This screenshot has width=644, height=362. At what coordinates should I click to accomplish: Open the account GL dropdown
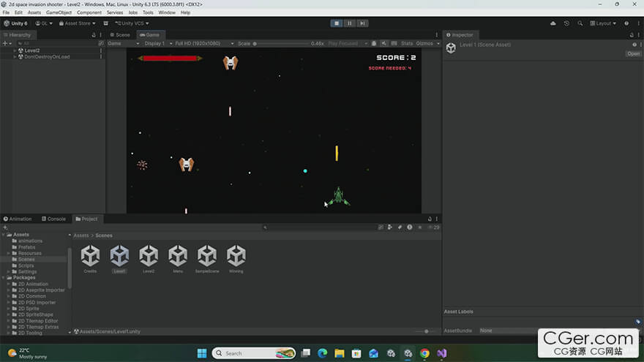(44, 23)
